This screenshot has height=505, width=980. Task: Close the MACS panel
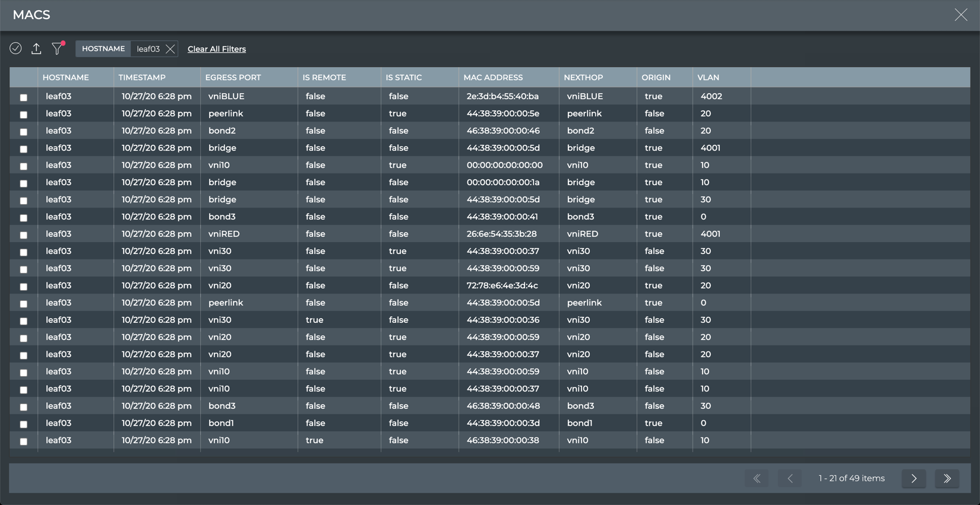960,15
